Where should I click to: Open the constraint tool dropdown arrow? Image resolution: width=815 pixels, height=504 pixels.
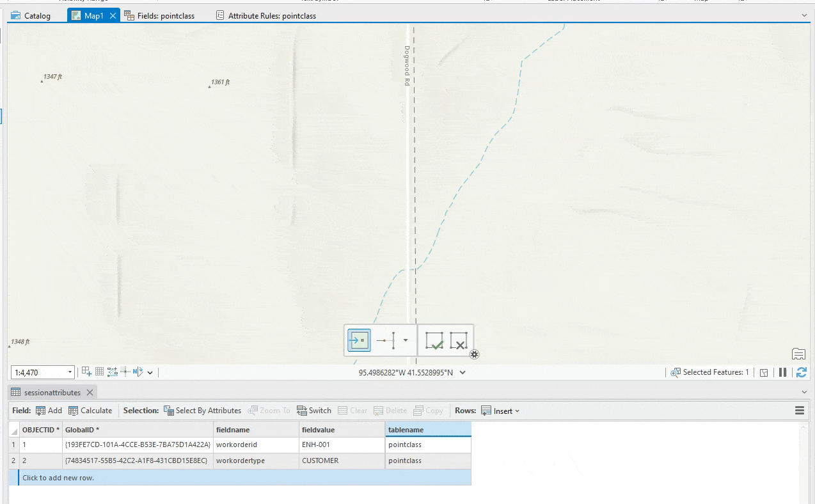[x=405, y=340]
